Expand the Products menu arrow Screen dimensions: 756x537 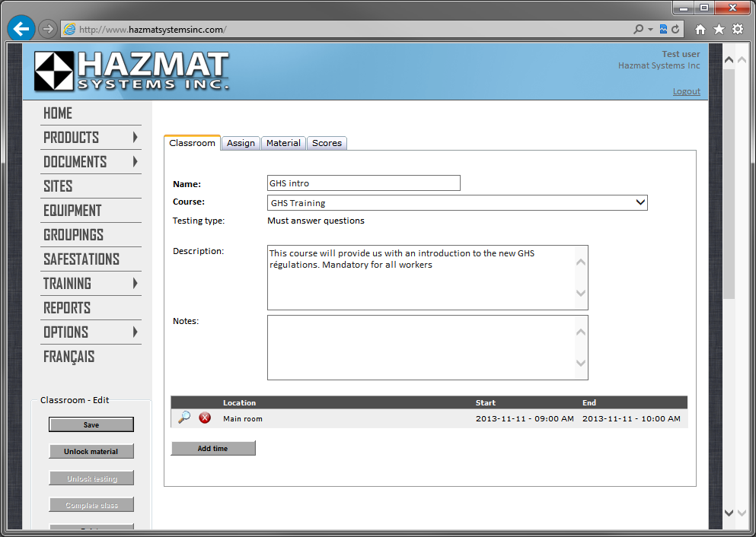(135, 138)
